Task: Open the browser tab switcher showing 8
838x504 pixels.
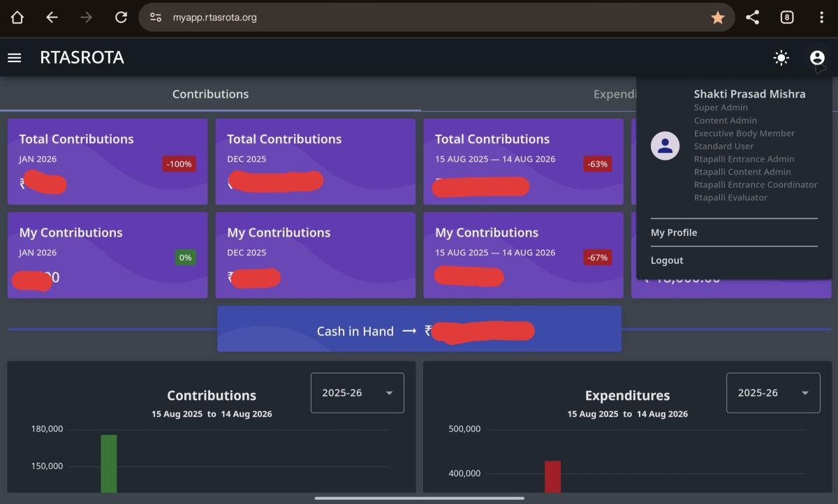Action: (787, 17)
